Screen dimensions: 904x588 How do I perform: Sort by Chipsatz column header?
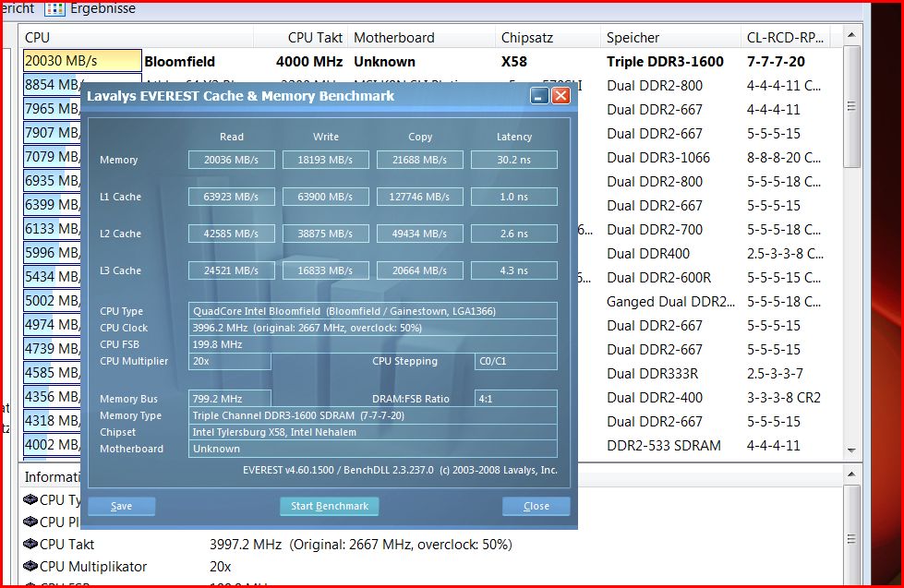coord(548,38)
